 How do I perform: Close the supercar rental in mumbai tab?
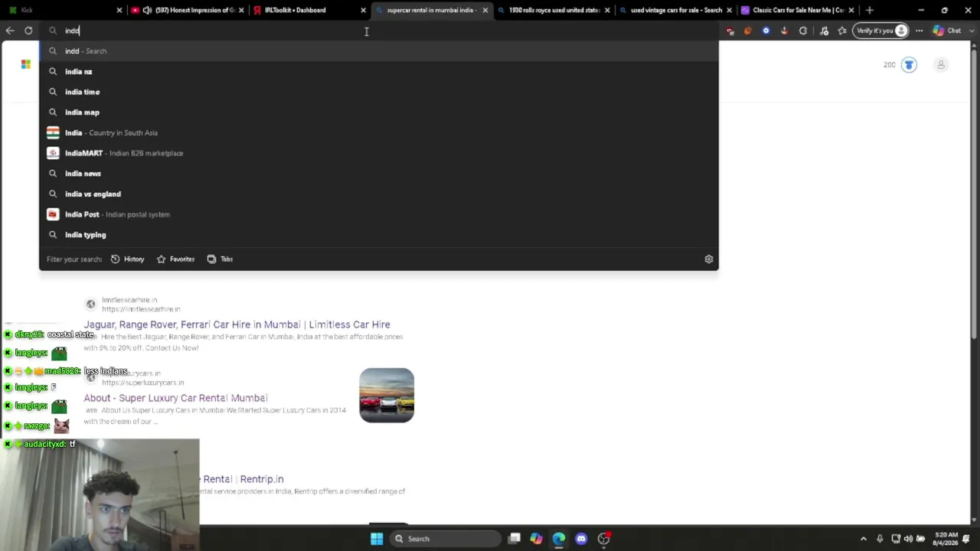[485, 10]
